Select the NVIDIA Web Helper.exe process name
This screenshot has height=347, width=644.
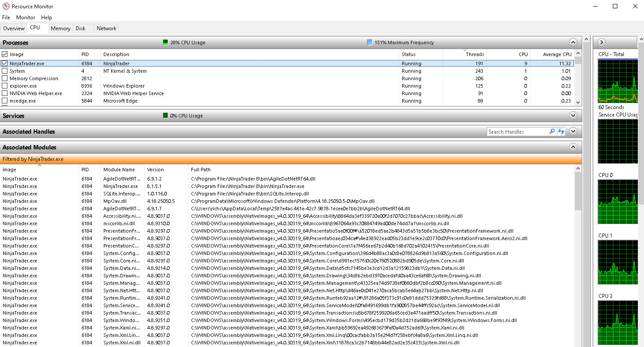pos(36,93)
